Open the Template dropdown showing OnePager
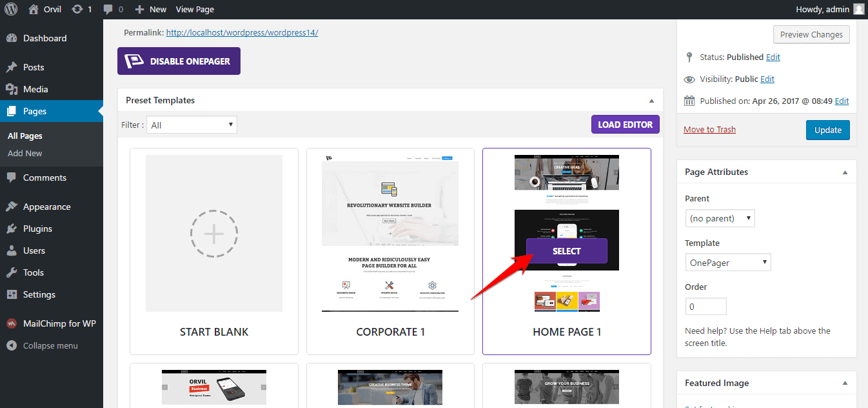Image resolution: width=868 pixels, height=408 pixels. point(727,262)
